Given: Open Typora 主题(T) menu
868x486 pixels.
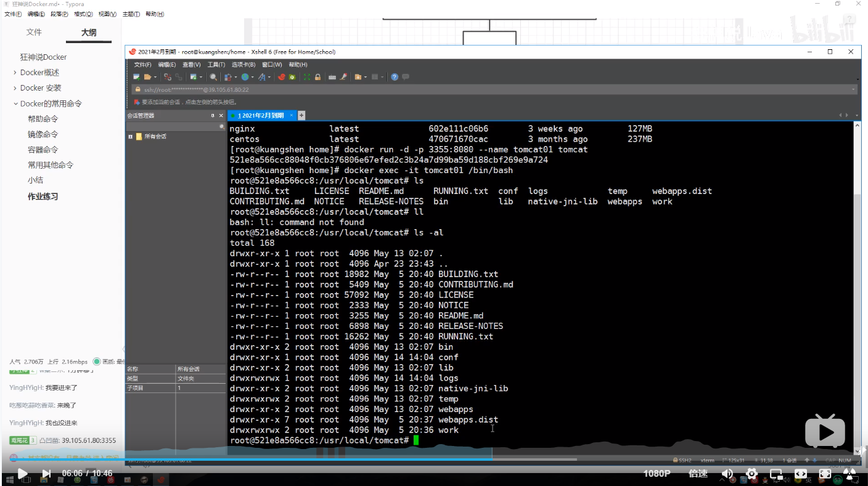Looking at the screenshot, I should tap(131, 14).
